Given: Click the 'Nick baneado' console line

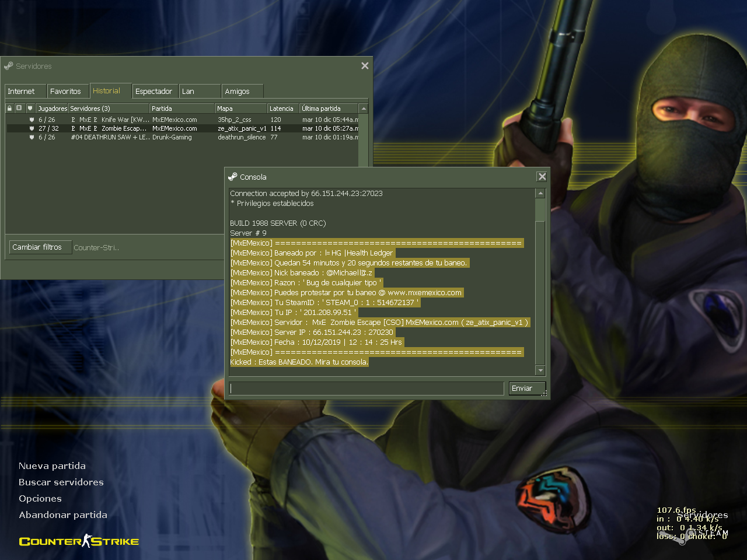Looking at the screenshot, I should click(x=302, y=273).
